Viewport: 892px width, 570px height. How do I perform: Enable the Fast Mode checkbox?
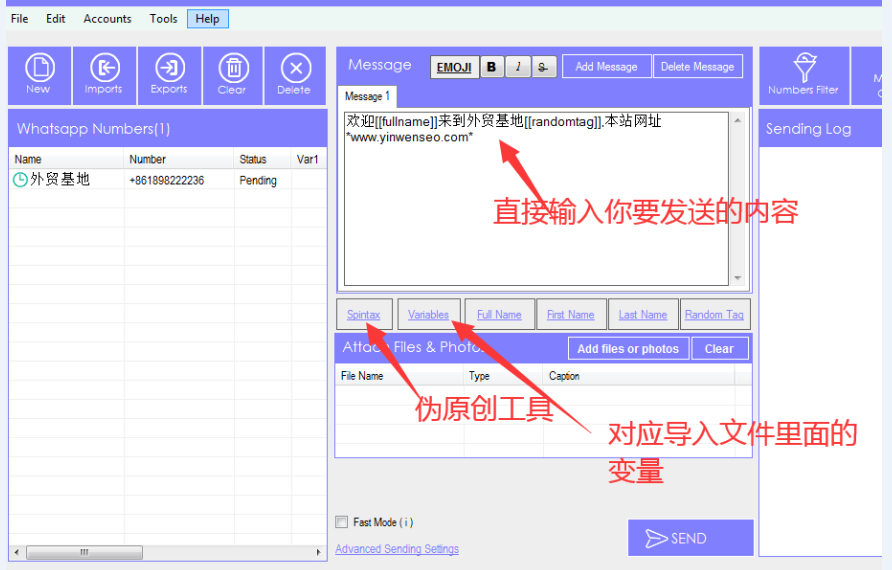tap(341, 522)
